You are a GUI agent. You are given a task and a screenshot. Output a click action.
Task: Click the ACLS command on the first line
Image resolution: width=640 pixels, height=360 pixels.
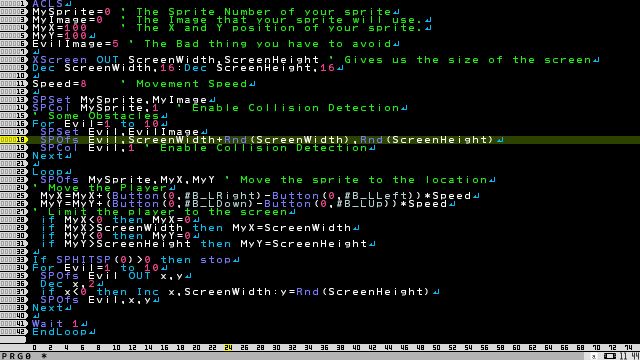pyautogui.click(x=48, y=3)
